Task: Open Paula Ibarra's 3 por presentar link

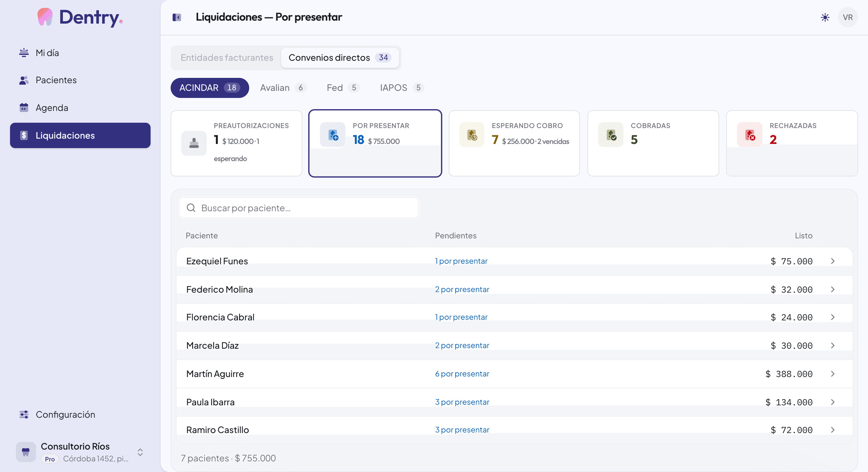Action: [x=462, y=402]
